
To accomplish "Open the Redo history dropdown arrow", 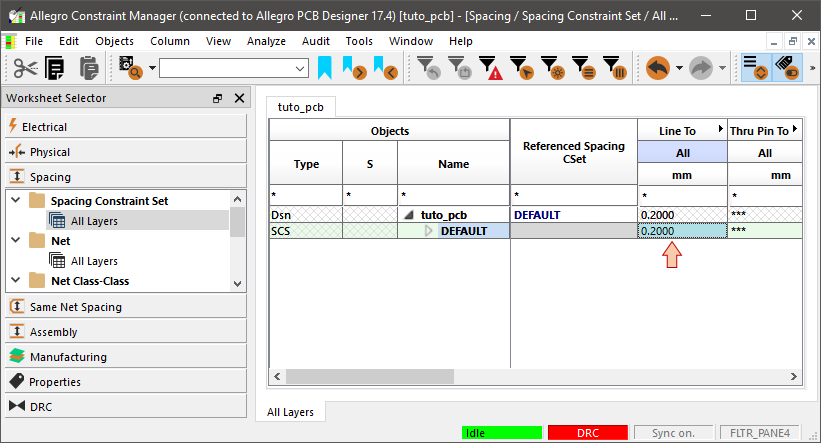I will [x=722, y=68].
